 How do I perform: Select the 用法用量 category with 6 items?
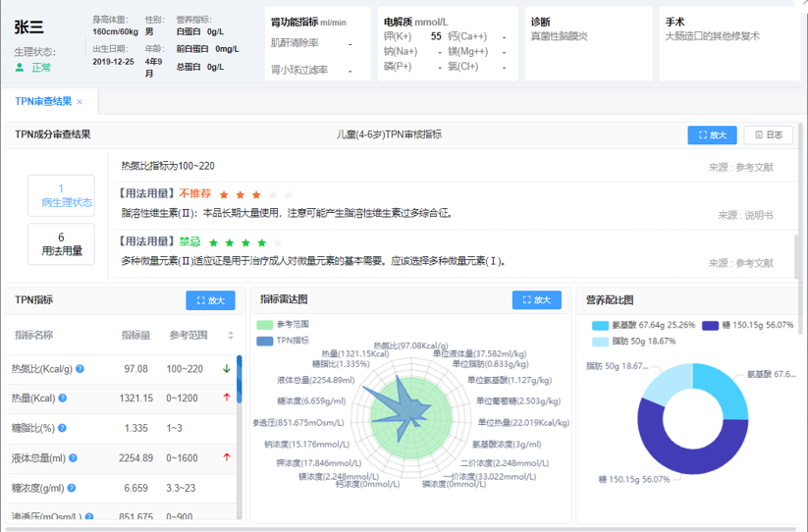61,243
